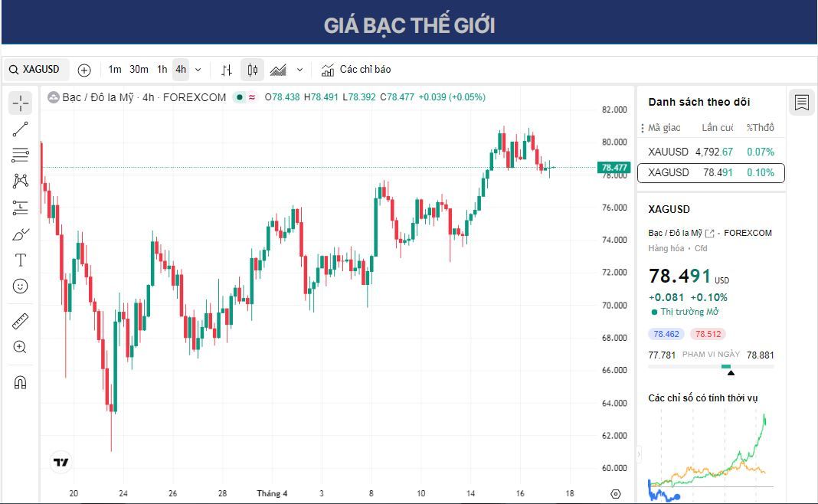Set chart interval to 1m

pos(115,70)
